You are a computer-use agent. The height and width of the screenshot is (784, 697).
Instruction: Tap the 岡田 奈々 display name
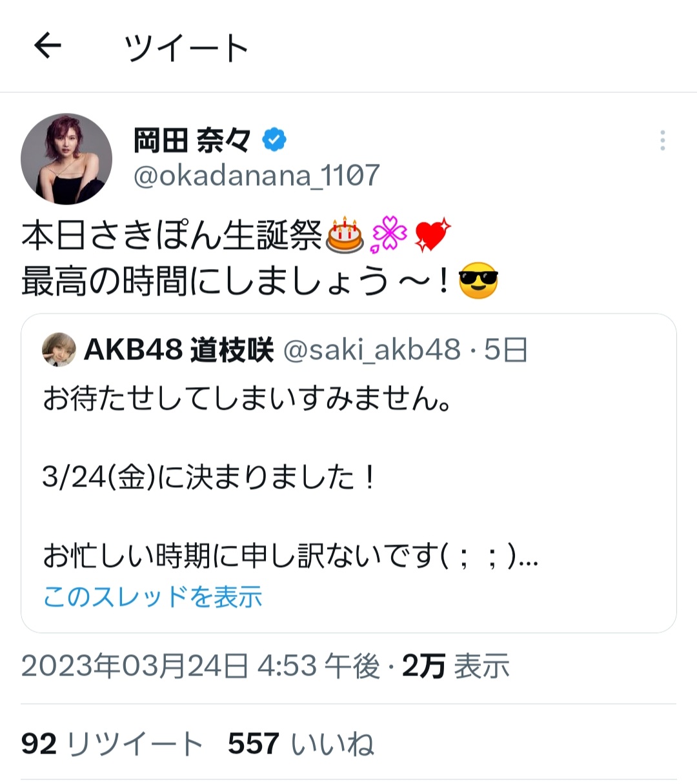click(192, 140)
